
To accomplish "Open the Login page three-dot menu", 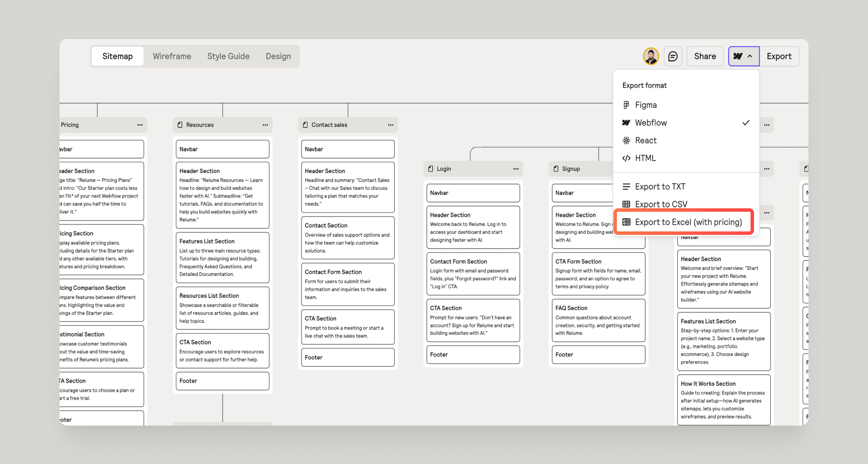I will tap(516, 168).
